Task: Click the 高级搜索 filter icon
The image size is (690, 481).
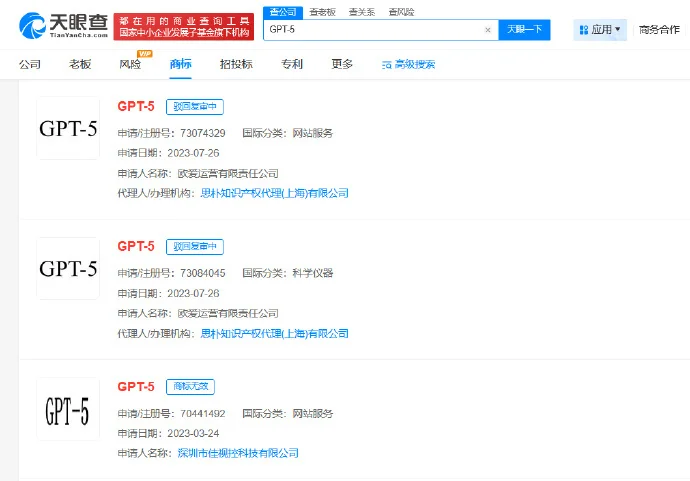Action: pyautogui.click(x=388, y=65)
